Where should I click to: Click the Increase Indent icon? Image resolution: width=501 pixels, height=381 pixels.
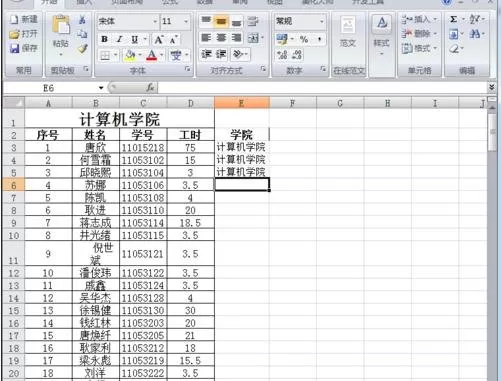221,54
